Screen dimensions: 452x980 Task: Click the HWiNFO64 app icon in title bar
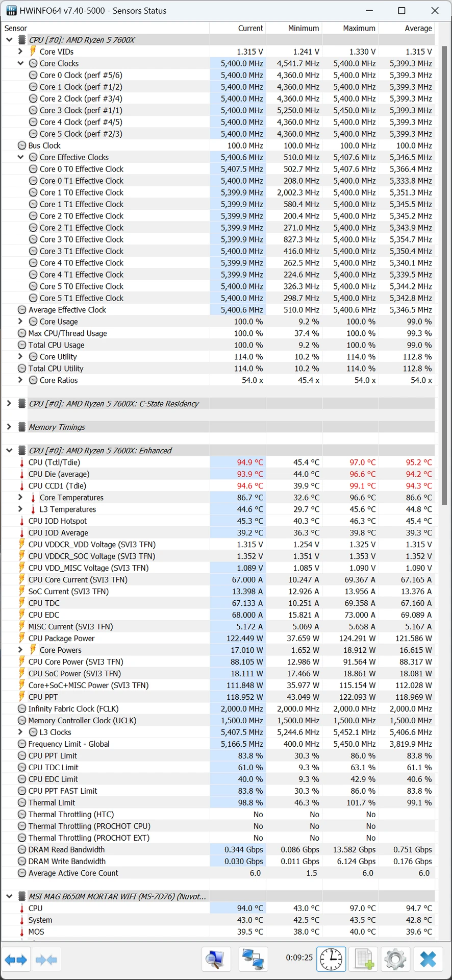pyautogui.click(x=11, y=11)
